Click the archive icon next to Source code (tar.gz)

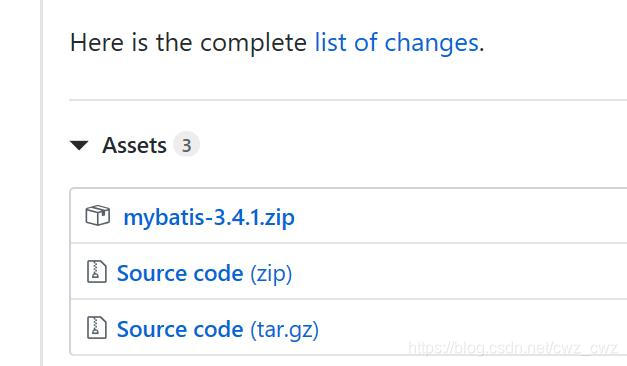[x=97, y=328]
